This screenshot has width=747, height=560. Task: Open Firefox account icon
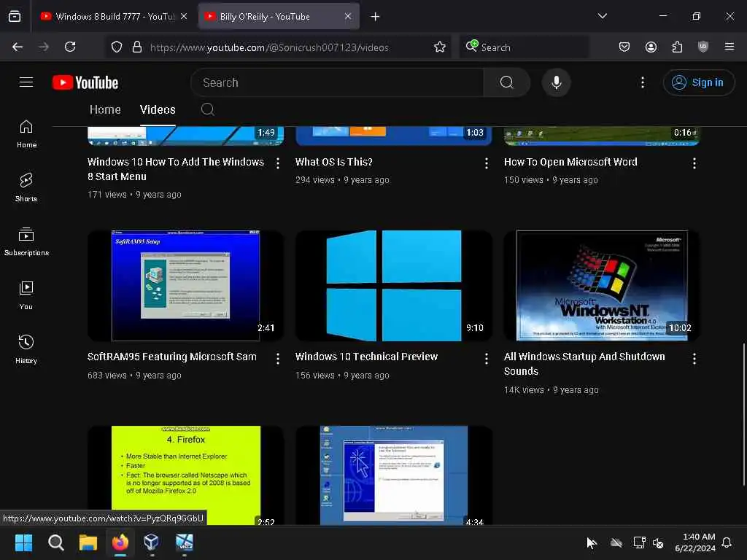click(x=651, y=47)
